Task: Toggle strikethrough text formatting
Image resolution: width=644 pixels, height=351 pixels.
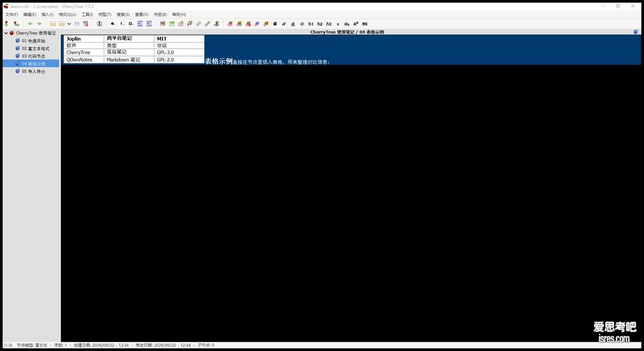Action: coord(302,24)
